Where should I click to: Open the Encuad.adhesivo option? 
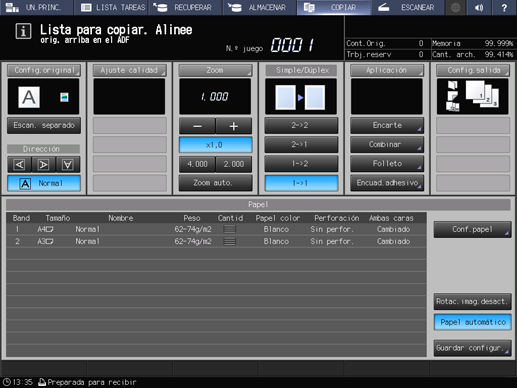(387, 183)
